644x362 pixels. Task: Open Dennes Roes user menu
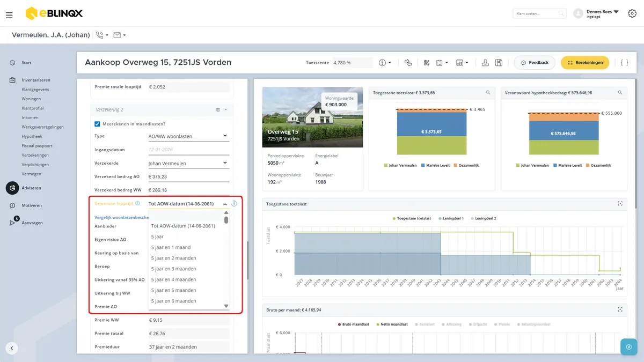pyautogui.click(x=602, y=13)
